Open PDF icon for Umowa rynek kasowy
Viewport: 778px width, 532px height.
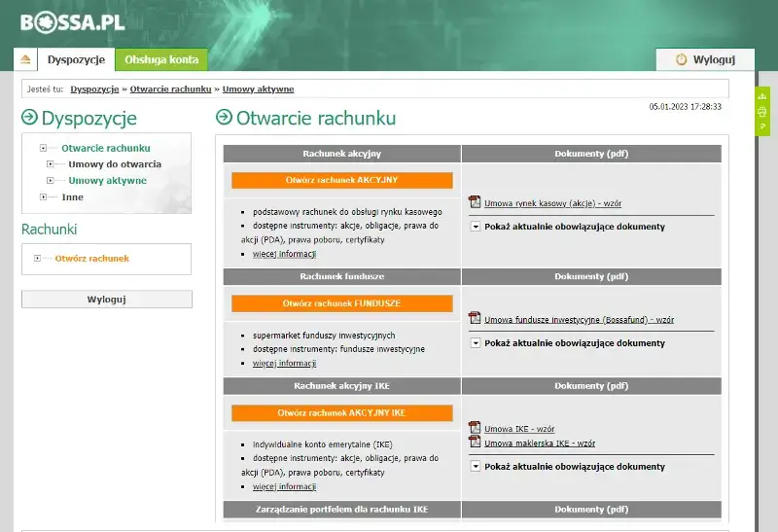(x=475, y=202)
